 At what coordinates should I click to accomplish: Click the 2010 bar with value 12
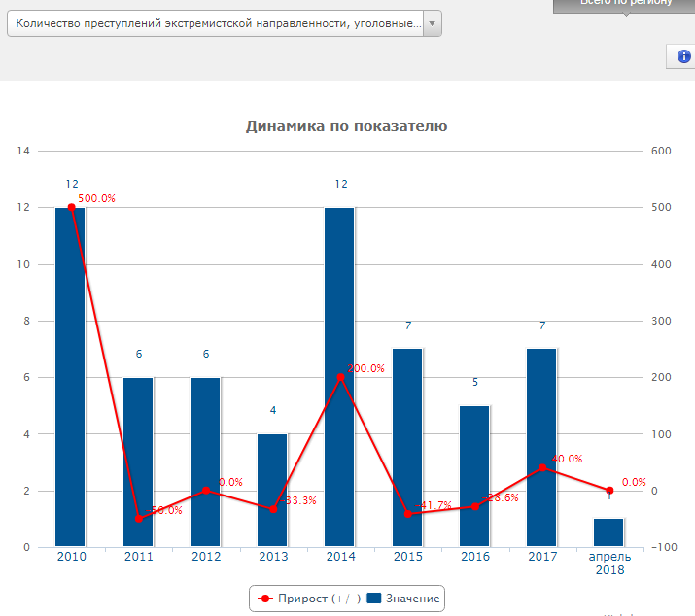70,389
